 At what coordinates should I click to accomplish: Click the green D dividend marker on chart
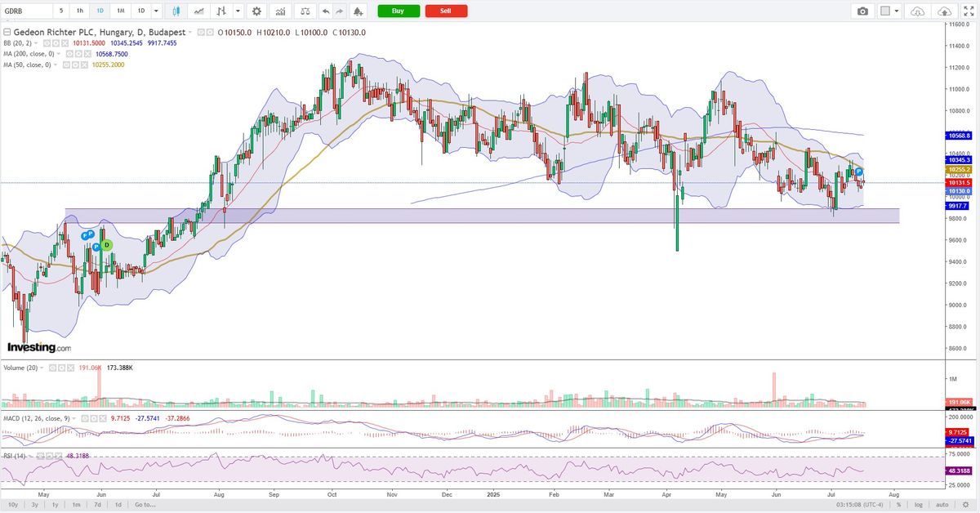106,245
